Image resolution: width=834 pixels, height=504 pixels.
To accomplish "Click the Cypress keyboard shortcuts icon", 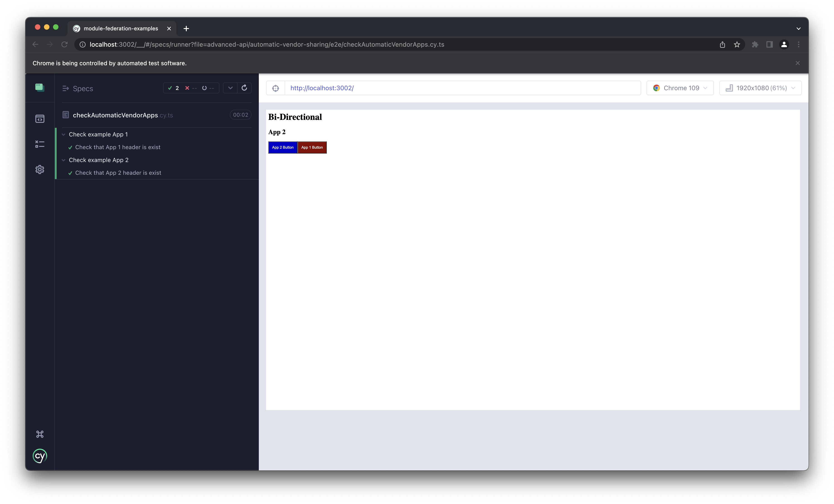I will [40, 434].
